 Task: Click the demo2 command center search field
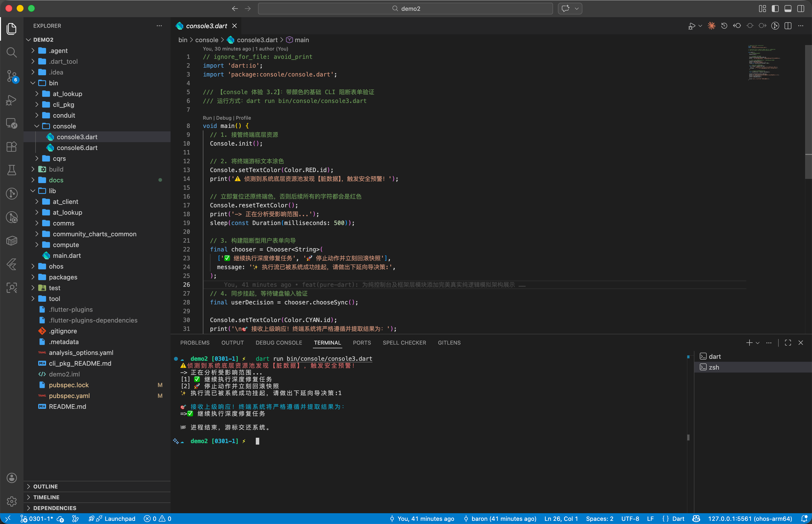pos(405,9)
